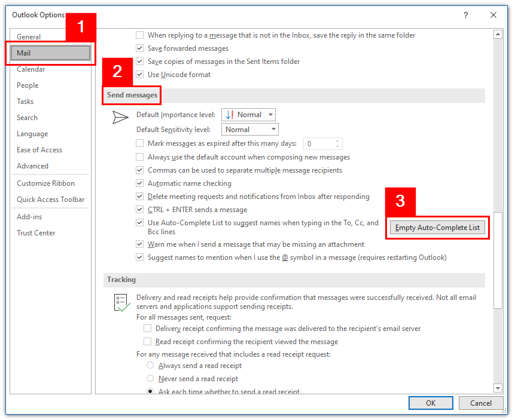Enable Mark messages as expired option
Viewport: 515px width, 420px height.
[x=139, y=143]
